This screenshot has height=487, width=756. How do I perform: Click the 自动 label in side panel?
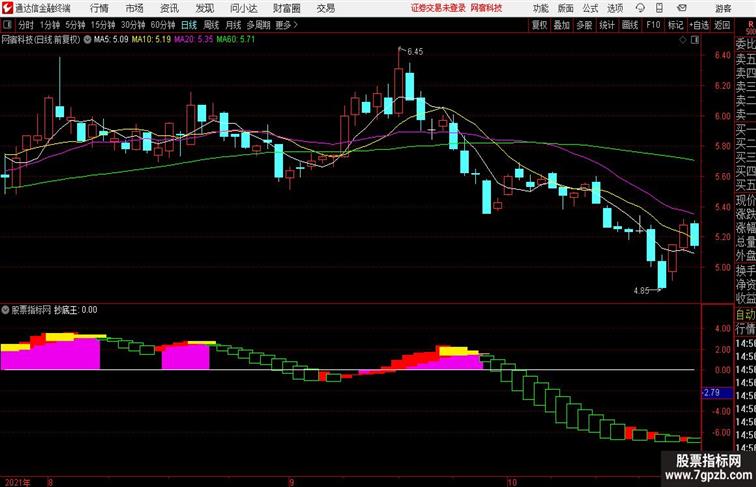pos(745,315)
